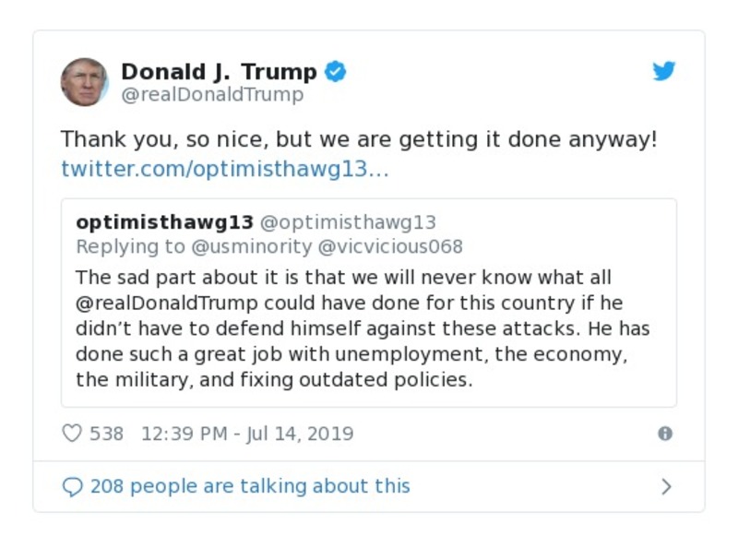The width and height of the screenshot is (738, 560).
Task: Click the info icon near the timestamp
Action: tap(667, 432)
